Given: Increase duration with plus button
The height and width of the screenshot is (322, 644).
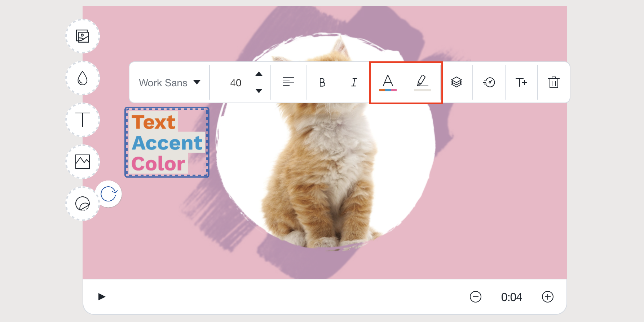Looking at the screenshot, I should 548,297.
